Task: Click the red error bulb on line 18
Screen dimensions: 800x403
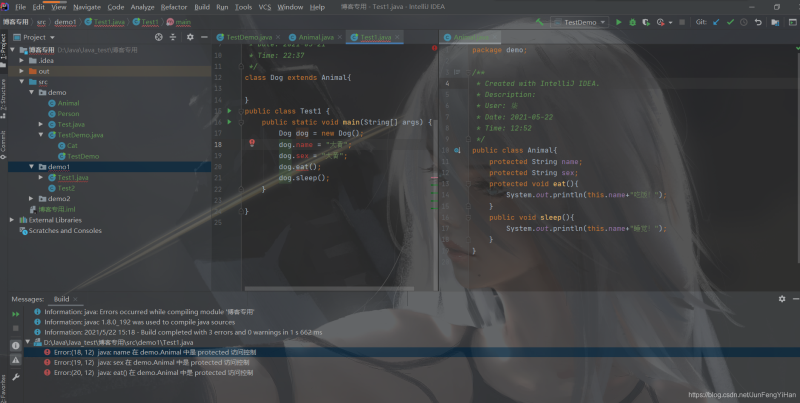Action: pyautogui.click(x=252, y=144)
